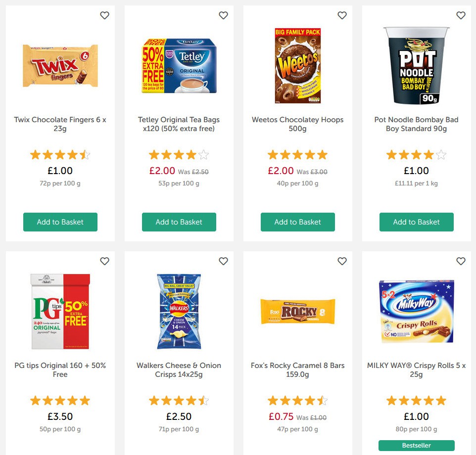Viewport: 476px width, 455px height.
Task: Open the PG tips Original 160 product page
Action: point(60,369)
